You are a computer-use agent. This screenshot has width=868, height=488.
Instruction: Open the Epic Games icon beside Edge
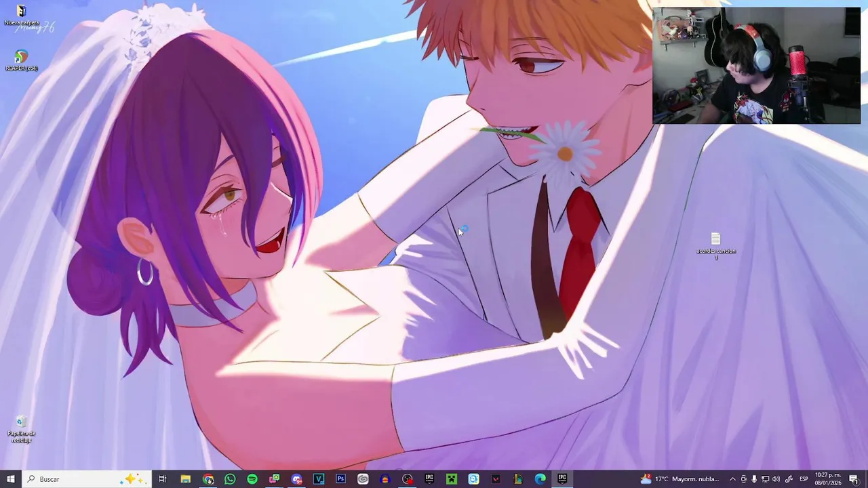[x=562, y=479]
